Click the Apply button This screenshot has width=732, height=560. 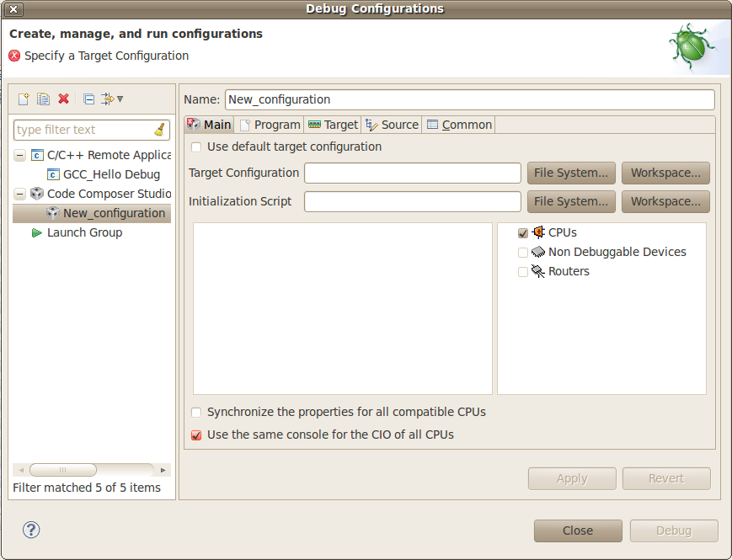pyautogui.click(x=572, y=479)
